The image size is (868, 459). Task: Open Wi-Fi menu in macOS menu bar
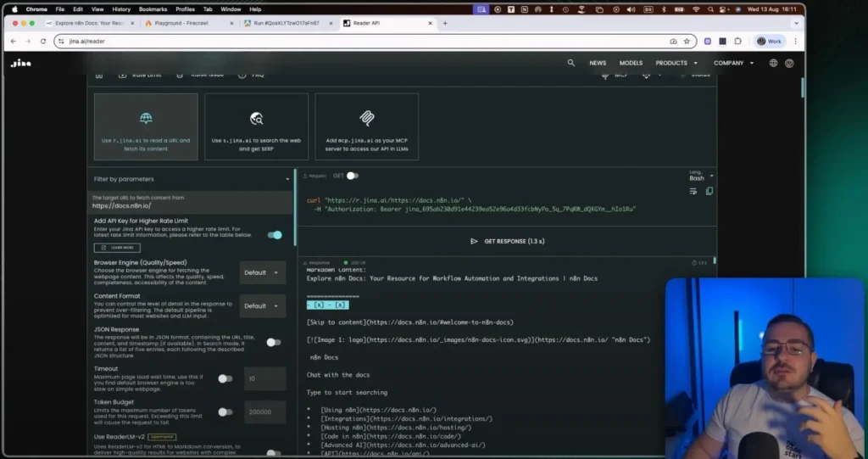click(697, 9)
